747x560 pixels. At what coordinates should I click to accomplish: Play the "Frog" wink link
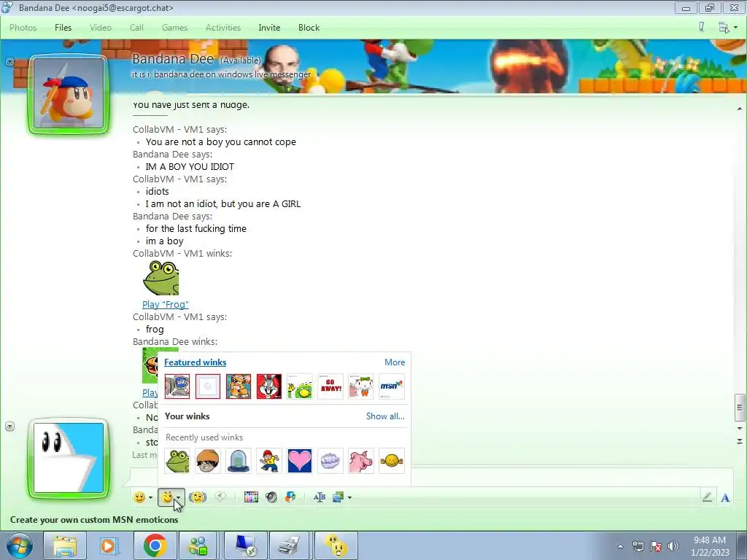point(166,304)
